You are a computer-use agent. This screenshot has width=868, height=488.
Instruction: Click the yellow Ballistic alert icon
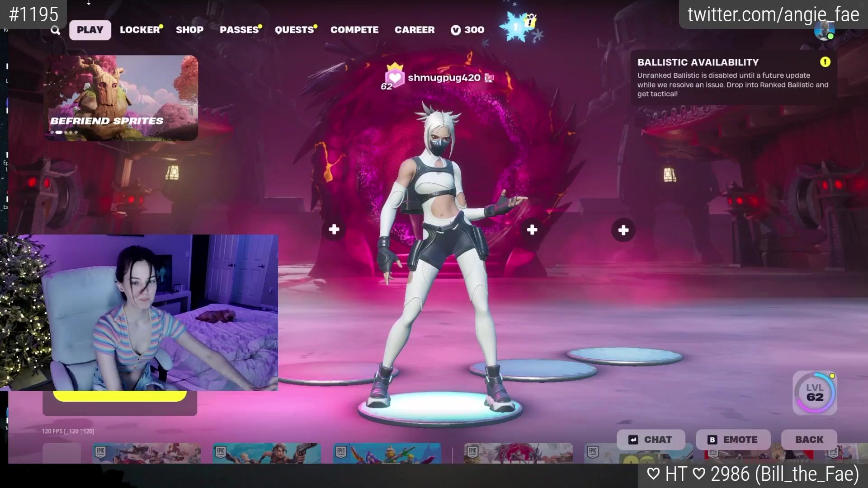(825, 62)
